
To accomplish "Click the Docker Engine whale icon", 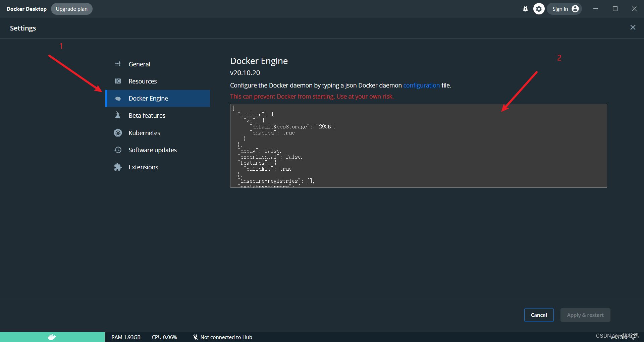I will (118, 98).
